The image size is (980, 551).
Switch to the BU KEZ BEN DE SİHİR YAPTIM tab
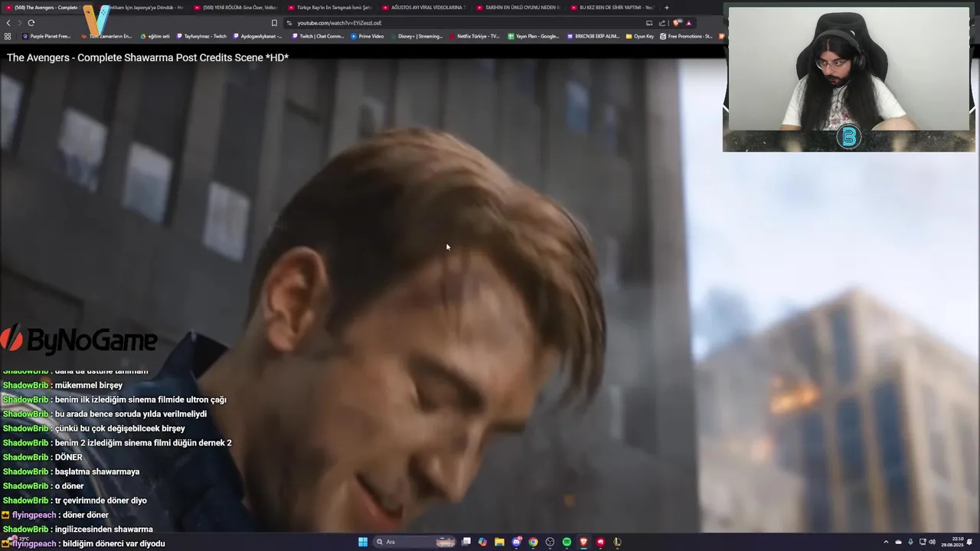pos(612,8)
